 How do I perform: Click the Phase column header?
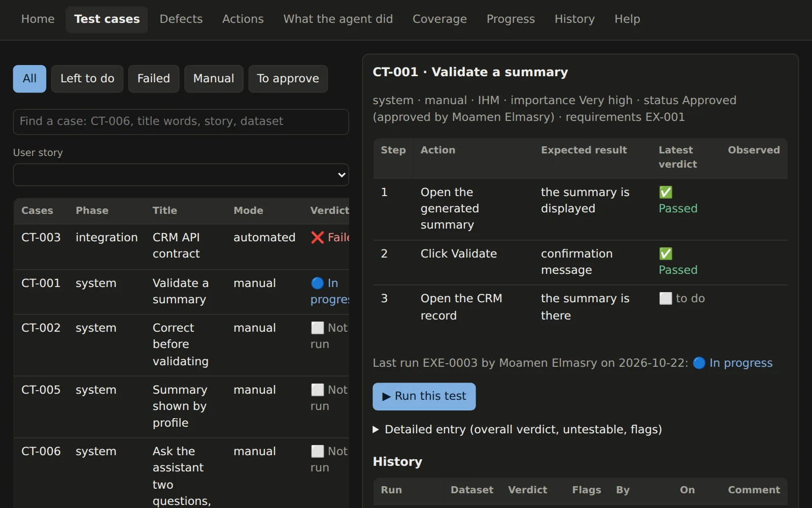click(92, 210)
